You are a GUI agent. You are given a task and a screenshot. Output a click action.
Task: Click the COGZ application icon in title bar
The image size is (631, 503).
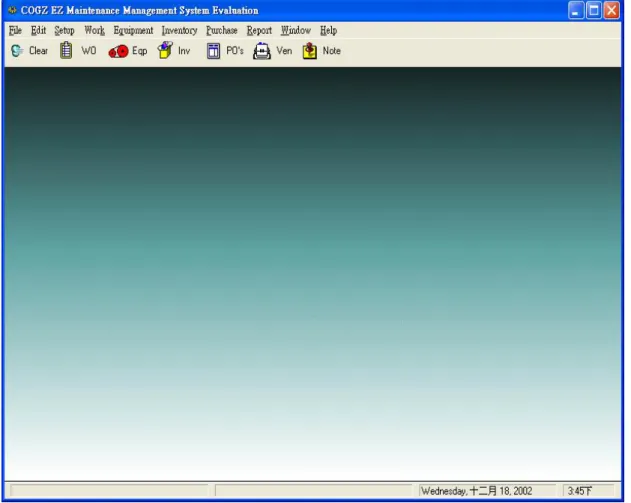12,10
